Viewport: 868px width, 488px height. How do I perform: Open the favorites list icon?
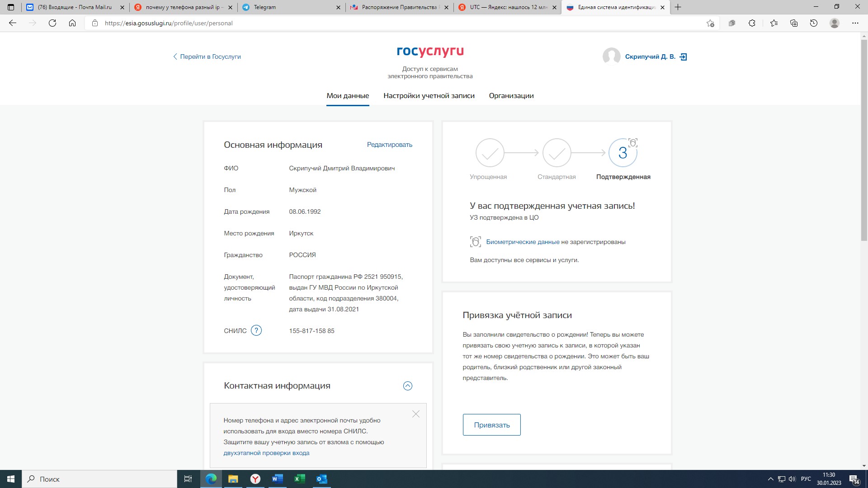coord(774,23)
